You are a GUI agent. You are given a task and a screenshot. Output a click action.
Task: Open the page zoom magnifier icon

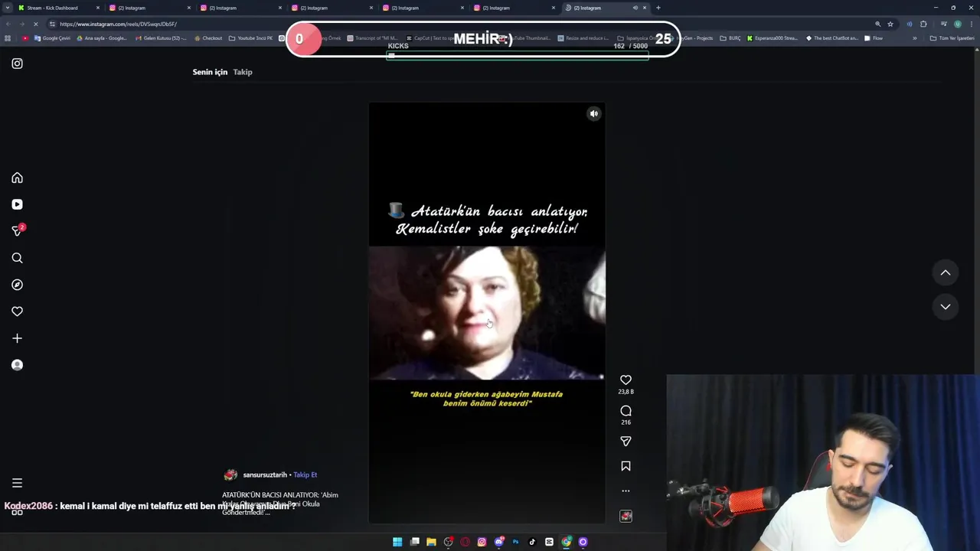pyautogui.click(x=877, y=24)
